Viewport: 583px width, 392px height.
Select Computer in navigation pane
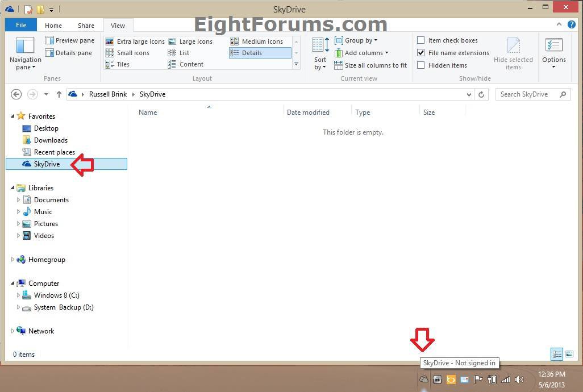(x=44, y=283)
